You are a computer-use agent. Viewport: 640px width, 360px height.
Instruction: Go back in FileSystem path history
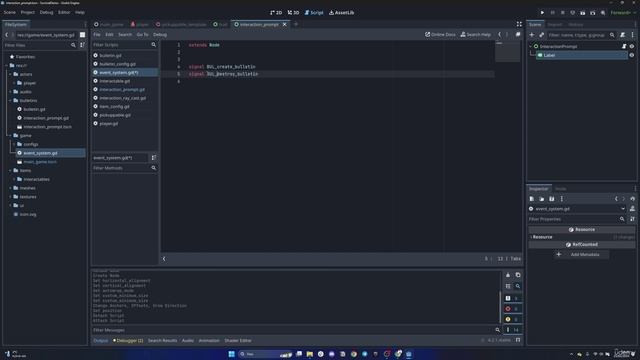[7, 35]
